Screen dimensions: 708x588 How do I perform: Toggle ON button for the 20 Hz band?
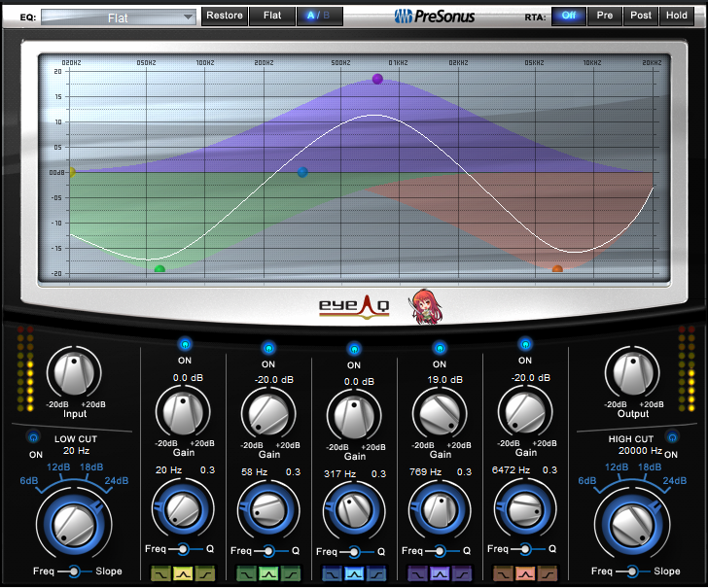pyautogui.click(x=185, y=344)
